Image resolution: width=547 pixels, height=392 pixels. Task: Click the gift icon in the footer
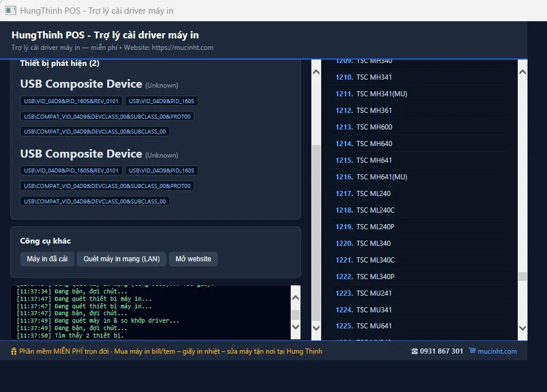14,351
